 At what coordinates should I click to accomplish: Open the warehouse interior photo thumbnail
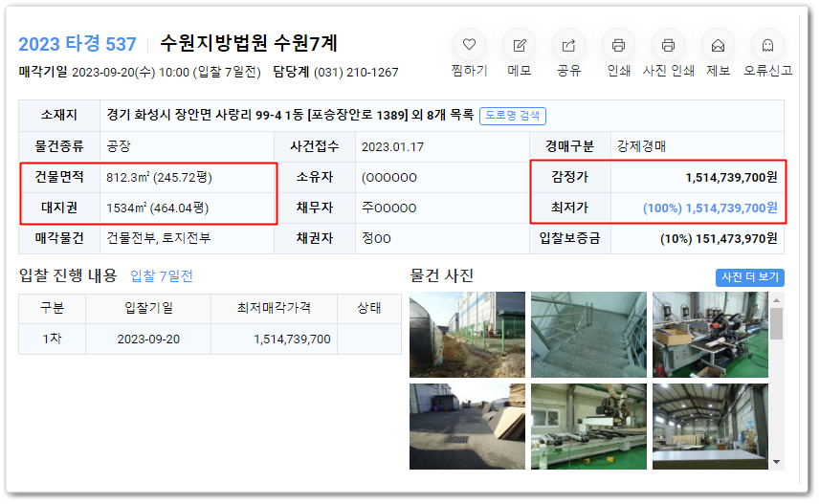tap(710, 427)
